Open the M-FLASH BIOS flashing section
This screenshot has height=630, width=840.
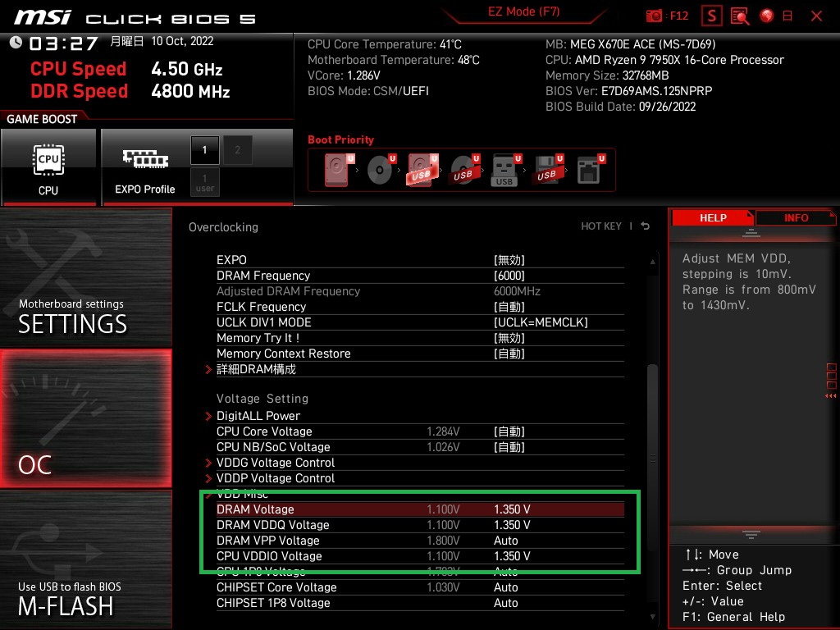click(85, 559)
